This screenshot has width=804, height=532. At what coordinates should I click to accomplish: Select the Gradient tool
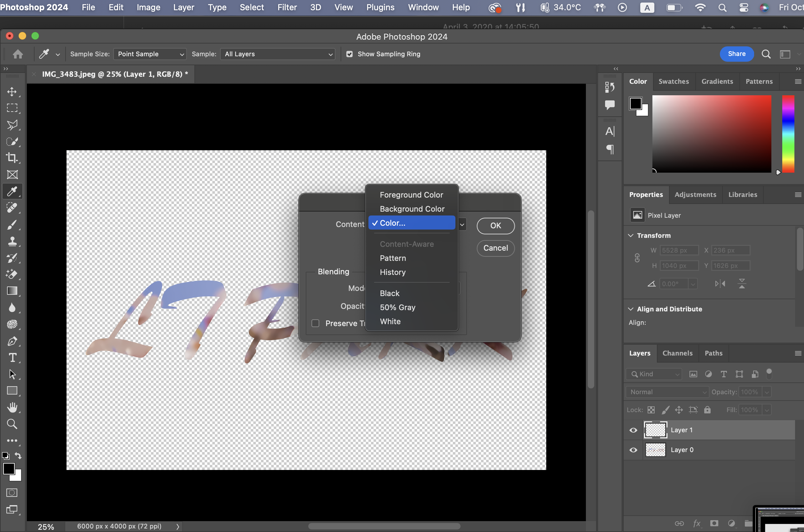(x=12, y=291)
